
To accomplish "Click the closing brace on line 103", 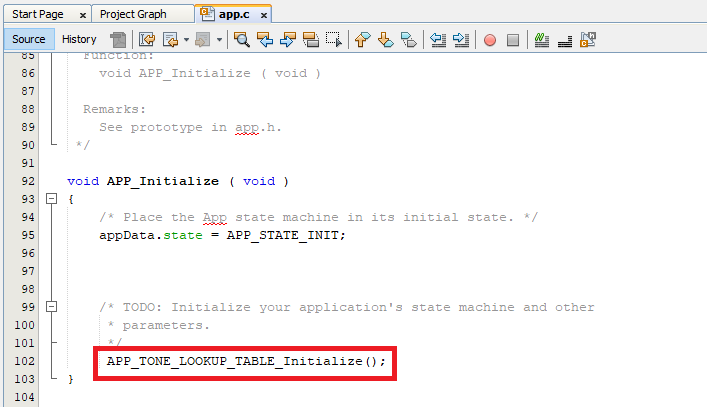I will pyautogui.click(x=71, y=379).
